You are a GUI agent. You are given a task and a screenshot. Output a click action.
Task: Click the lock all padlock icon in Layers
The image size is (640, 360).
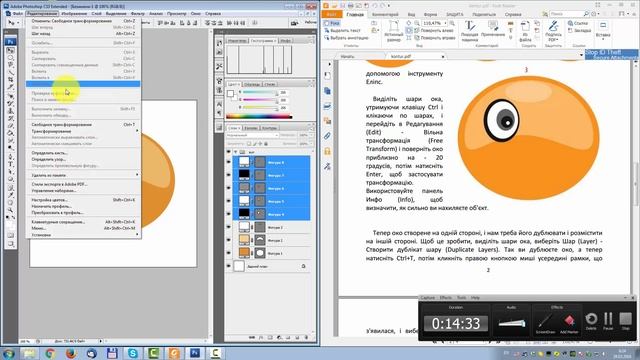[x=266, y=144]
